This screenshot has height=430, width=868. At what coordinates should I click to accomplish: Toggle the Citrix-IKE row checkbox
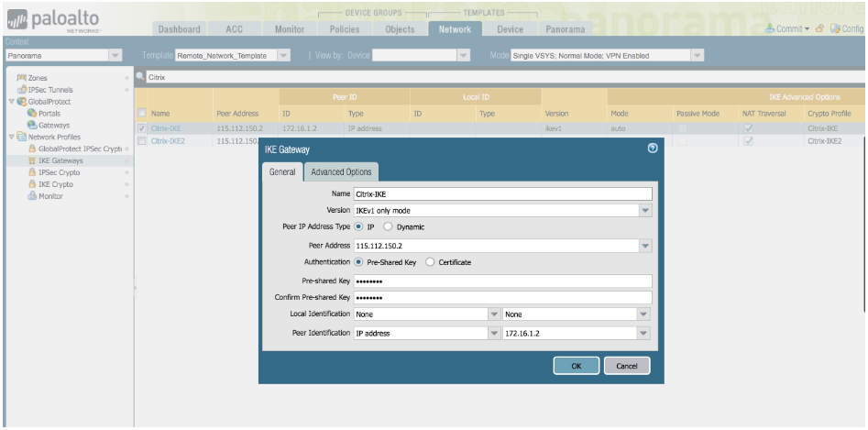pyautogui.click(x=142, y=128)
